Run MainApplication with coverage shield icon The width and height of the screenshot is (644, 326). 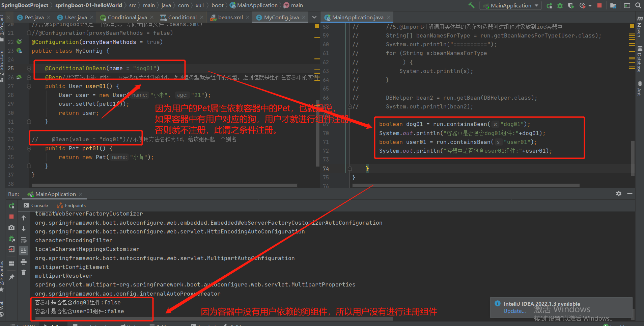pos(571,5)
